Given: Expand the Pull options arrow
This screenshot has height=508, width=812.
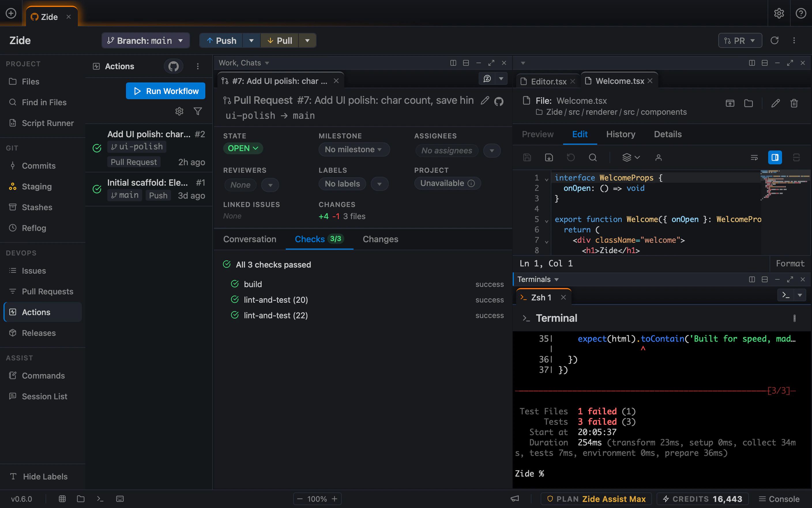Looking at the screenshot, I should coord(307,40).
